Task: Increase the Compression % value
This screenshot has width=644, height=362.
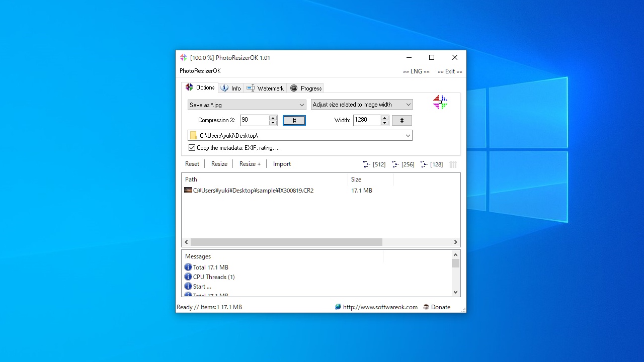Action: pos(273,118)
